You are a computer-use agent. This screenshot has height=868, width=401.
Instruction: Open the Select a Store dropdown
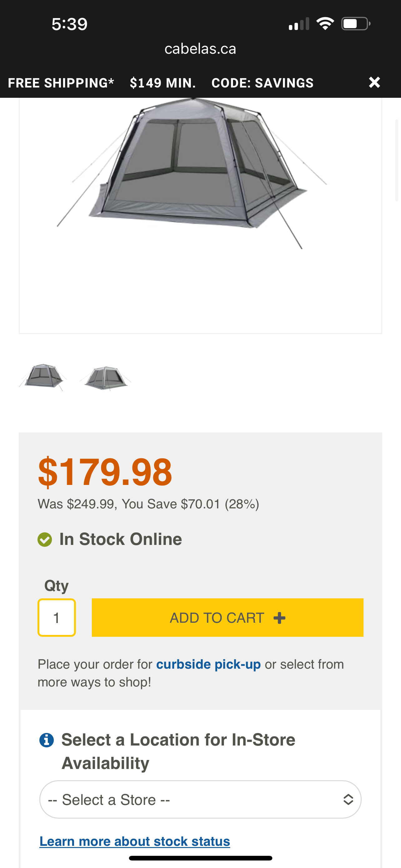(x=200, y=800)
